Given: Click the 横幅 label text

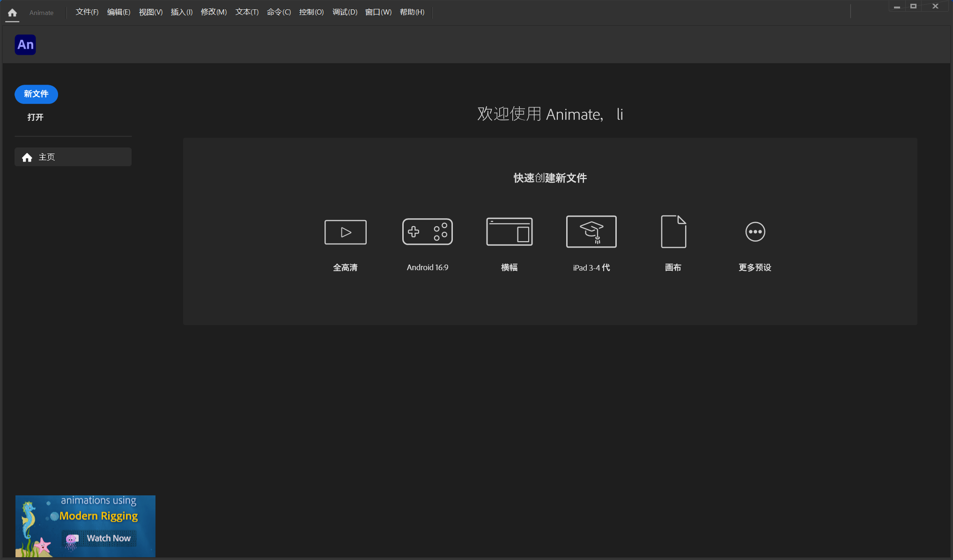Looking at the screenshot, I should [x=510, y=268].
